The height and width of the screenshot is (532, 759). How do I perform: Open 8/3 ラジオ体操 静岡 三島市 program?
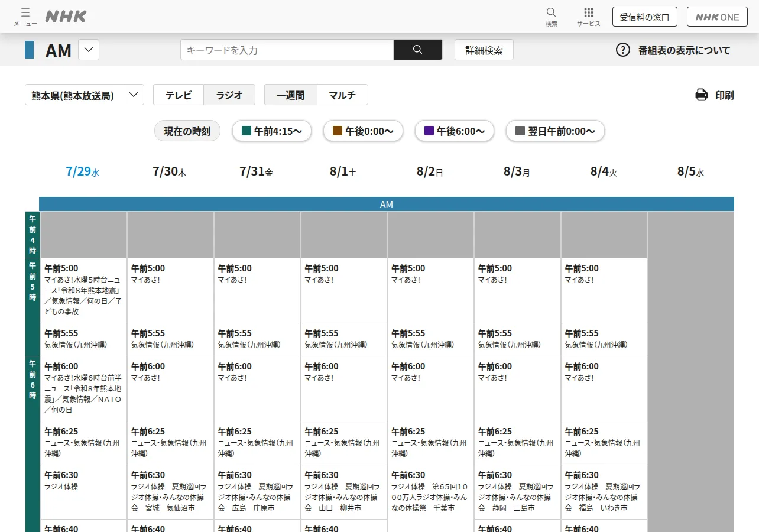coord(517,492)
